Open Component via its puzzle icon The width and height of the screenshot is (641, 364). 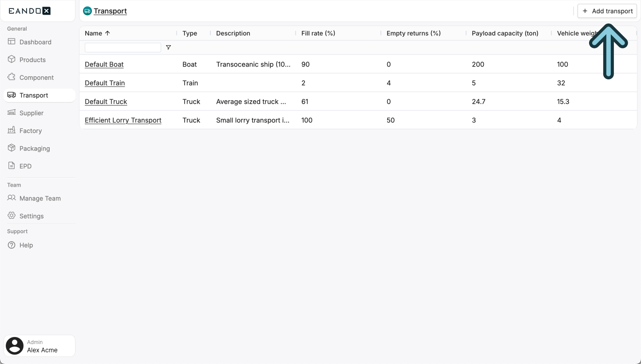[x=11, y=77]
